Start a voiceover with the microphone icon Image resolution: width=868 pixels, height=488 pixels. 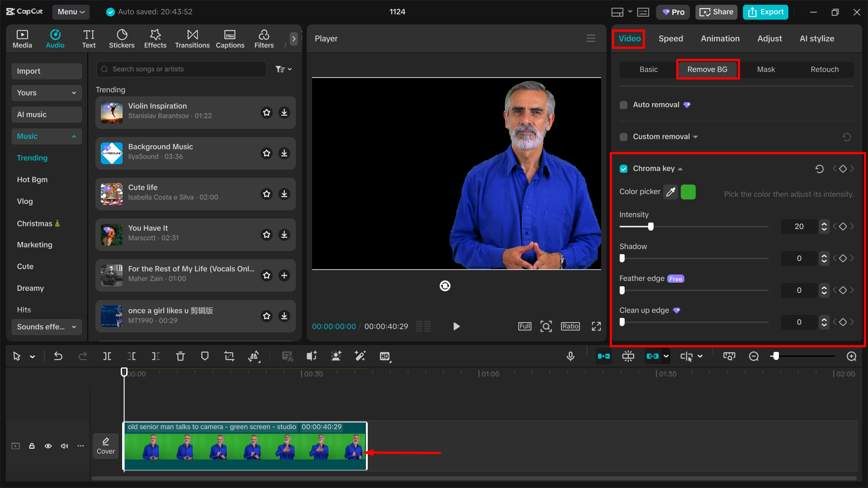[570, 356]
